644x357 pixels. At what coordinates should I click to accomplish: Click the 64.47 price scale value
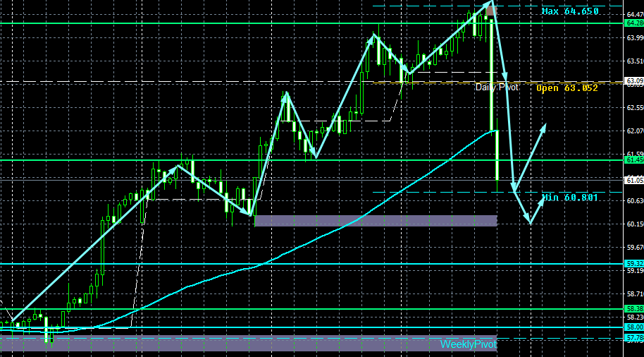(635, 14)
